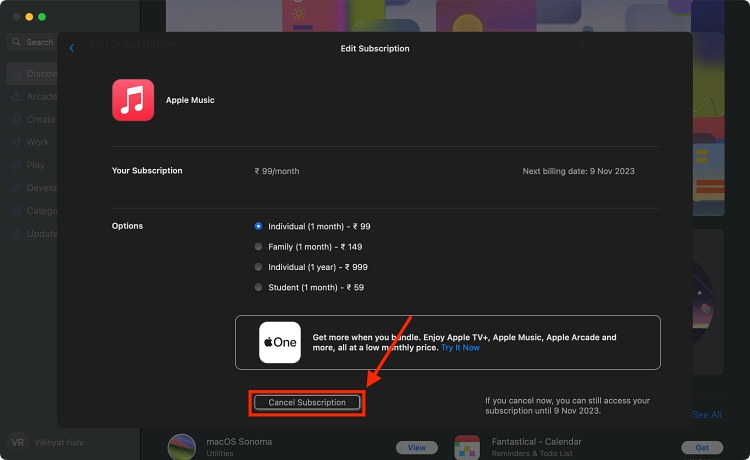Go back with the blue chevron arrow
This screenshot has width=750, height=460.
(x=71, y=48)
